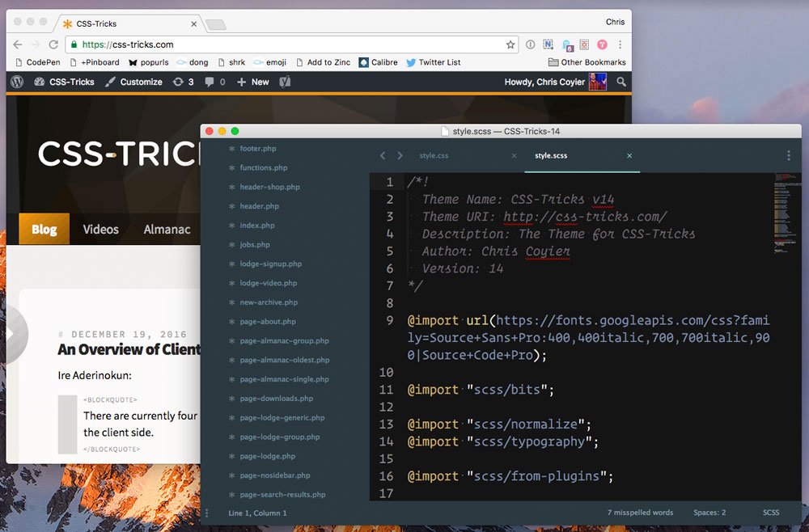Image resolution: width=809 pixels, height=532 pixels.
Task: Click Chrome's forward navigation arrow
Action: coord(35,44)
